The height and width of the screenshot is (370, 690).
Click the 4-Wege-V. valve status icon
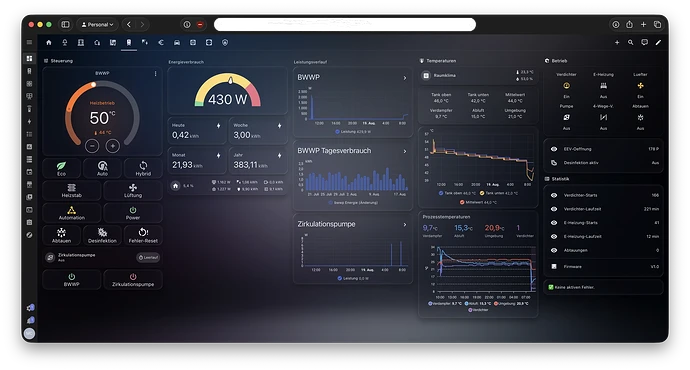click(603, 117)
